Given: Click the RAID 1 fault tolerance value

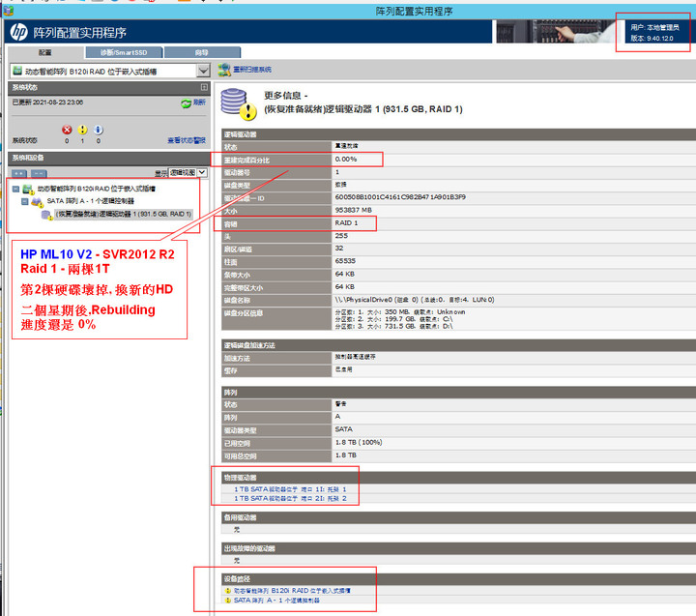Looking at the screenshot, I should [x=346, y=223].
